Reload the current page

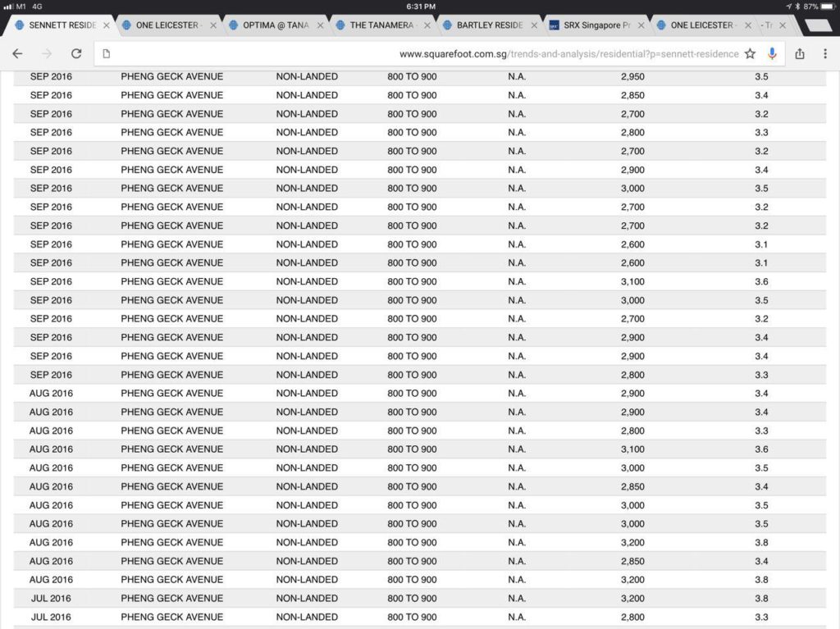pos(76,53)
